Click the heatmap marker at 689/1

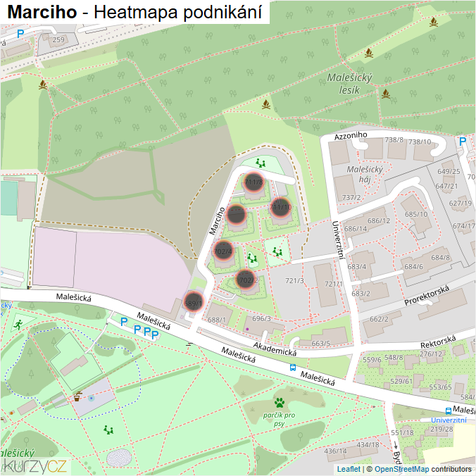(194, 302)
